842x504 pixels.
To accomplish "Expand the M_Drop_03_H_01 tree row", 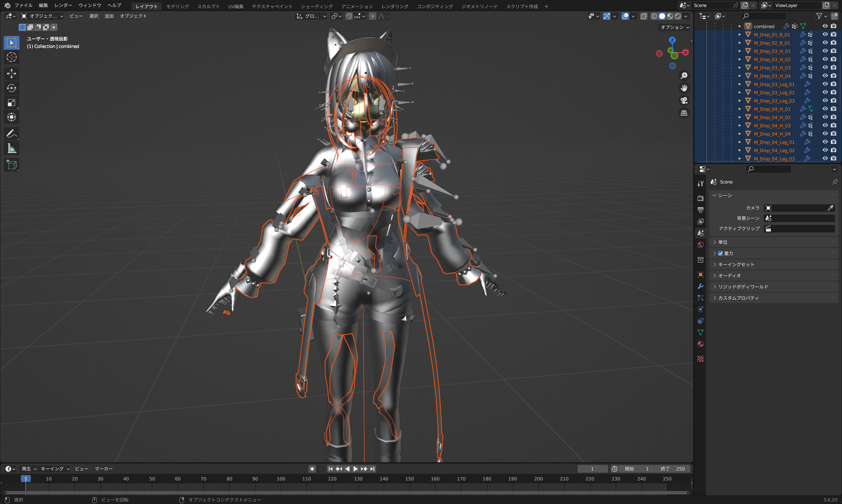I will (740, 51).
